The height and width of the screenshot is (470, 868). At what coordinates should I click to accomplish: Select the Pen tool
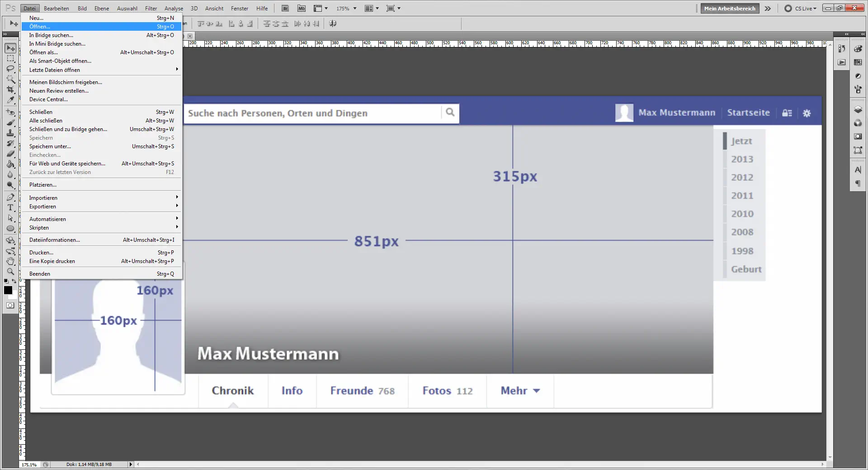point(10,197)
